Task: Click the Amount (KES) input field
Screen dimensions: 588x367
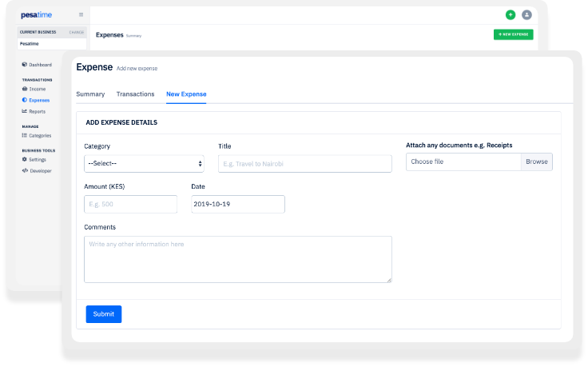Action: pyautogui.click(x=130, y=204)
